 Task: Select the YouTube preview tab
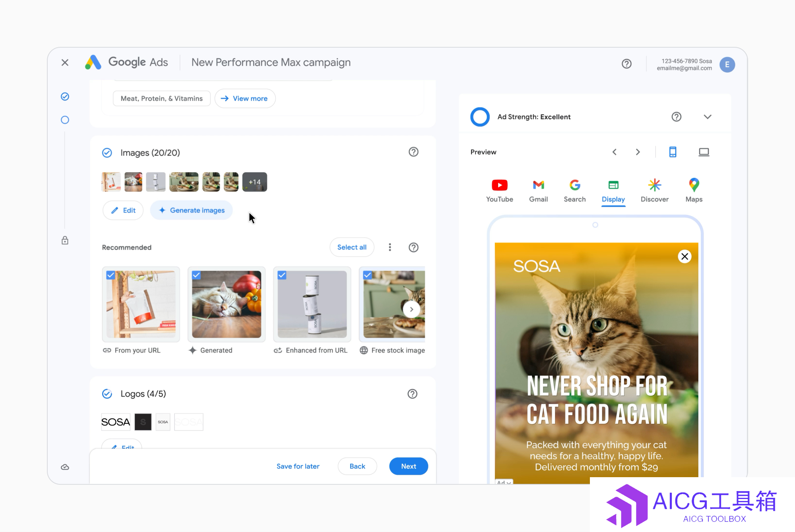click(499, 191)
